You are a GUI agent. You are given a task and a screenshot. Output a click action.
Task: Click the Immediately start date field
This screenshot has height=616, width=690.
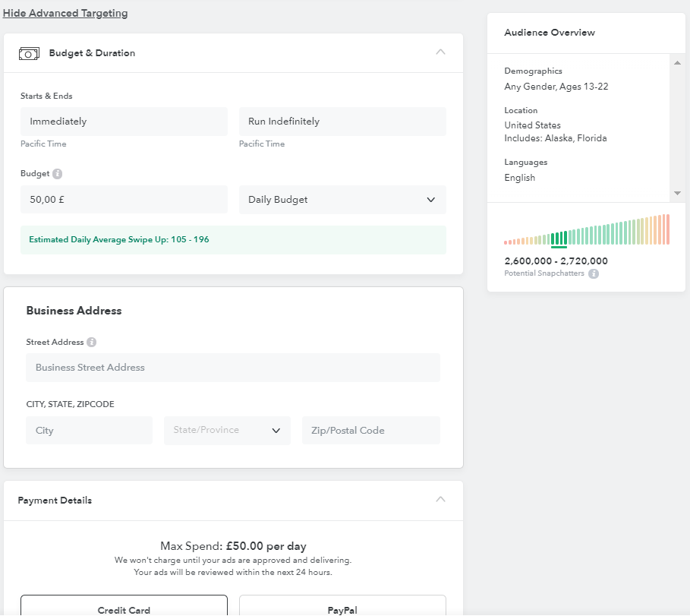124,122
